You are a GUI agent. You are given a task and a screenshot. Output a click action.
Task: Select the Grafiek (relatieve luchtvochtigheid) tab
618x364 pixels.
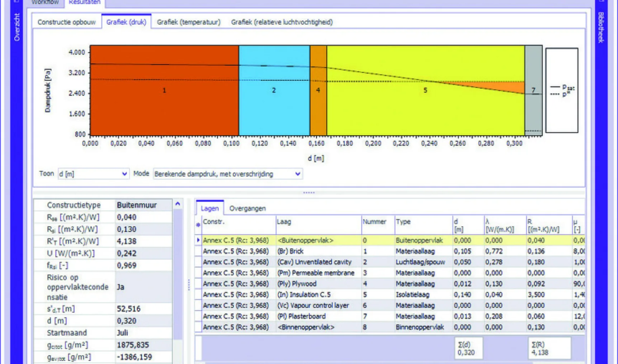282,22
